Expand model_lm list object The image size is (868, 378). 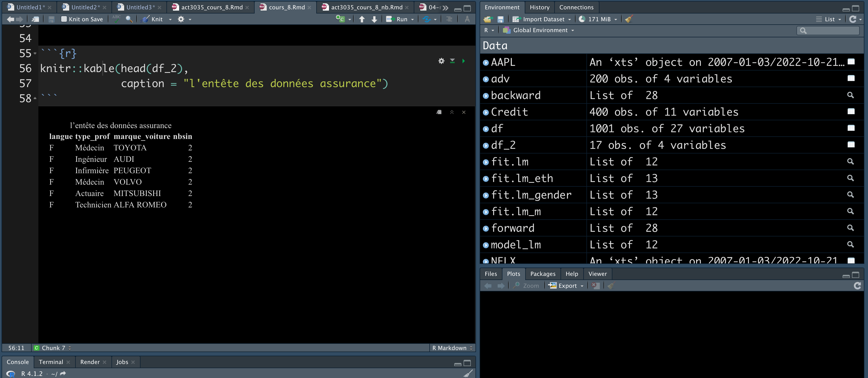coord(486,245)
